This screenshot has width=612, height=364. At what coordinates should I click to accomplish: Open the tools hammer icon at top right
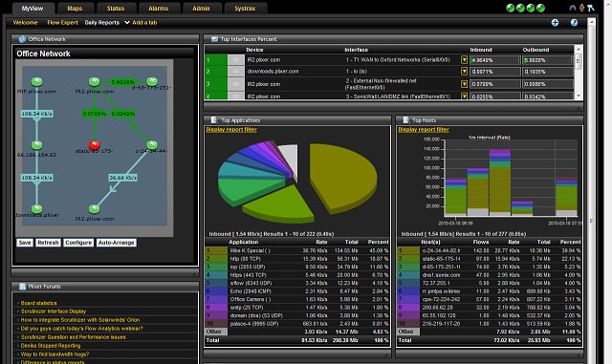591,8
